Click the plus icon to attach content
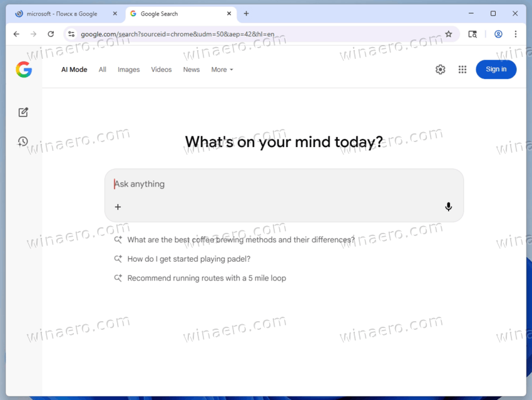532x400 pixels. 118,207
